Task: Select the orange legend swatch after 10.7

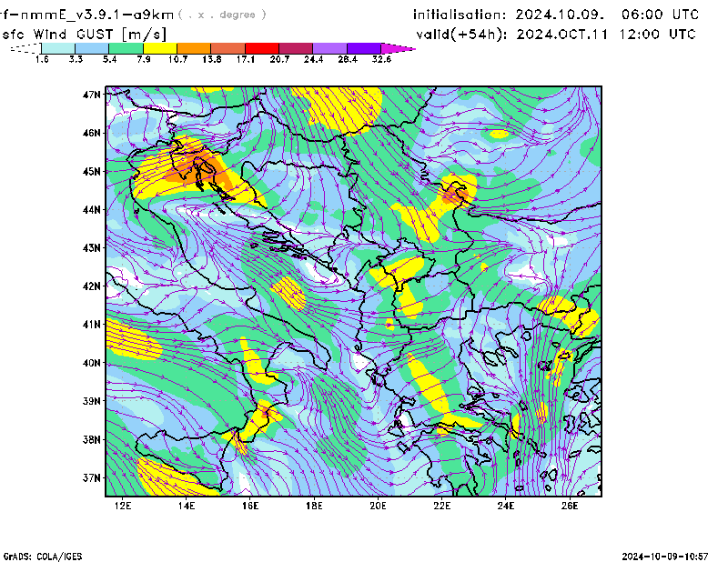Action: (194, 48)
